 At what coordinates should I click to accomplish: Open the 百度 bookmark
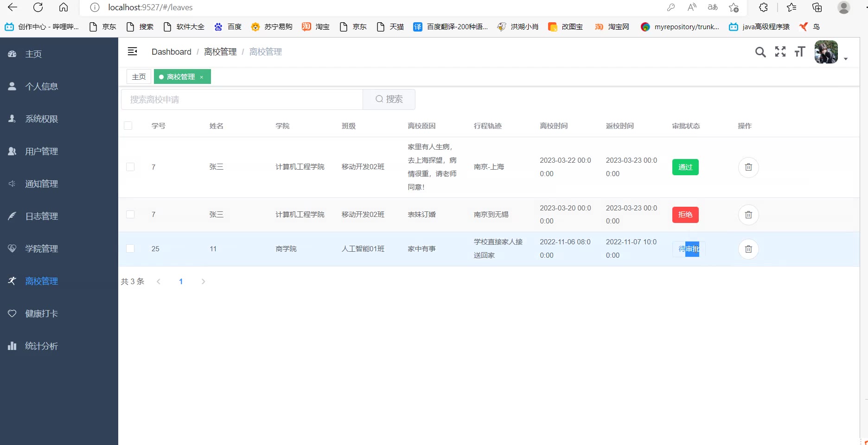click(228, 27)
